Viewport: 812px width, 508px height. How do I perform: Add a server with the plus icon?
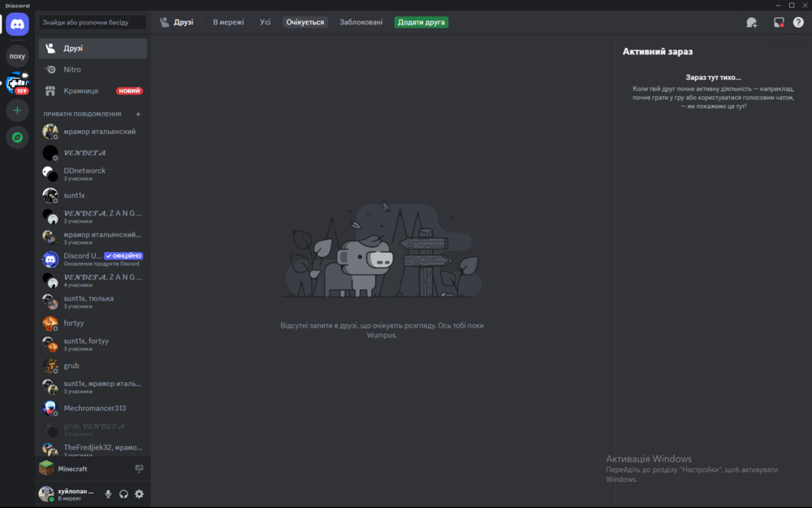(17, 111)
